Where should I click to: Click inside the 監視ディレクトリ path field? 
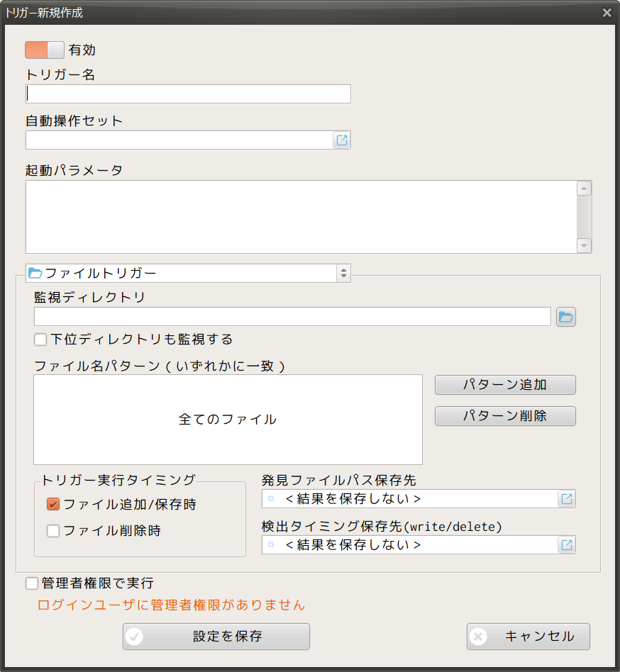pyautogui.click(x=292, y=317)
